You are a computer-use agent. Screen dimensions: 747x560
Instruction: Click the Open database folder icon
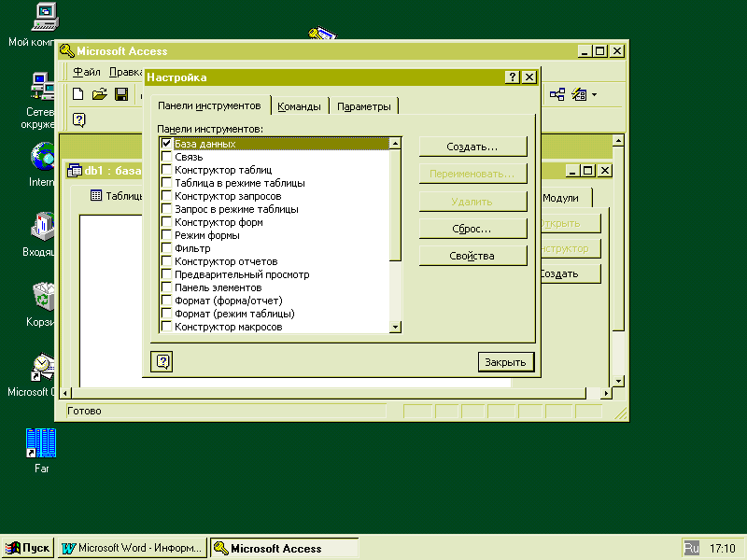(x=100, y=94)
